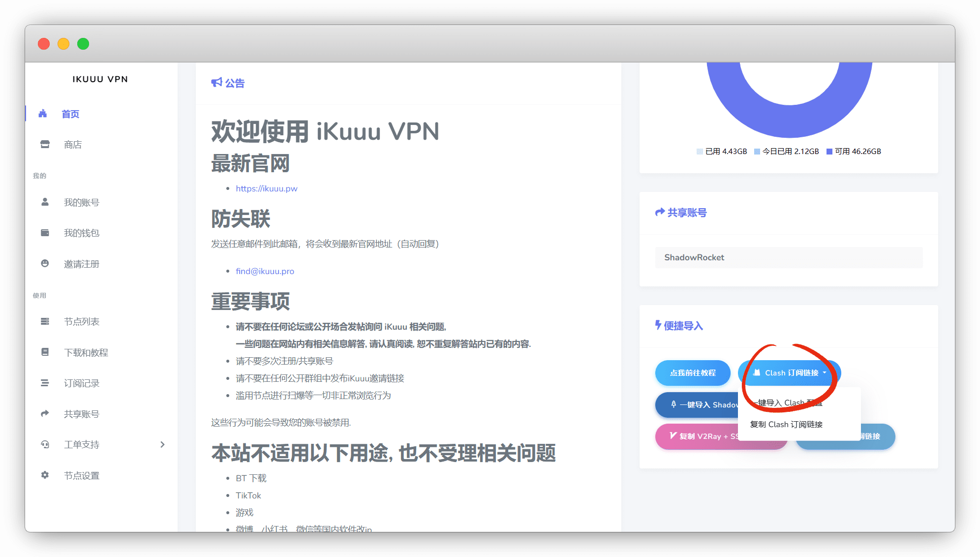Viewport: 980px width, 557px height.
Task: Open 订阅记录 in the sidebar
Action: pos(82,383)
